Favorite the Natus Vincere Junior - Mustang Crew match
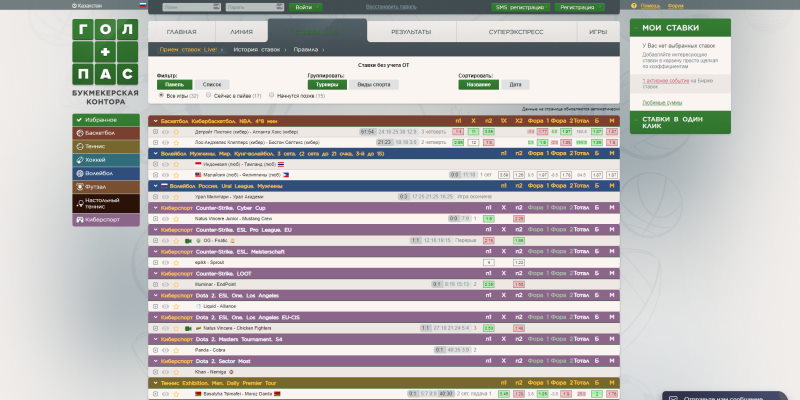Image resolution: width=800 pixels, height=400 pixels. [176, 219]
